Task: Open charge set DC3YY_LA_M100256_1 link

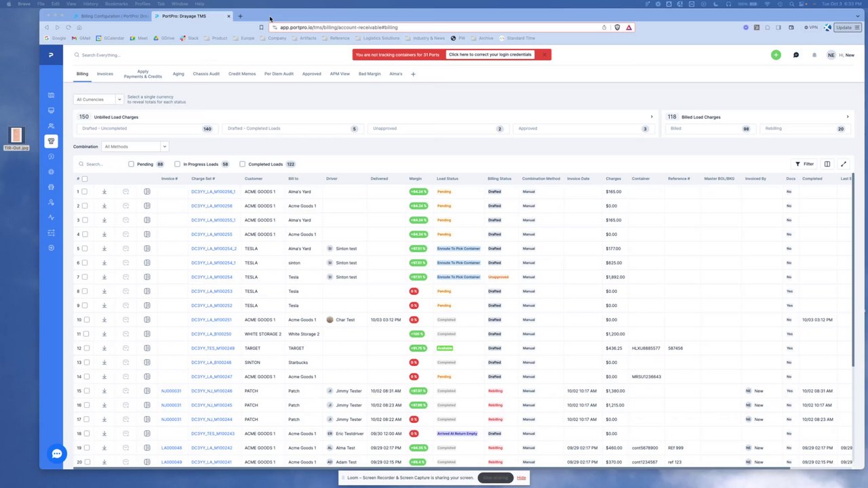Action: pyautogui.click(x=214, y=192)
